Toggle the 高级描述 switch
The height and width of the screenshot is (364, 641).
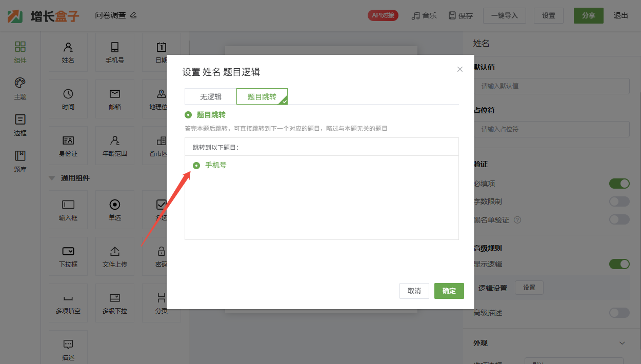click(619, 313)
